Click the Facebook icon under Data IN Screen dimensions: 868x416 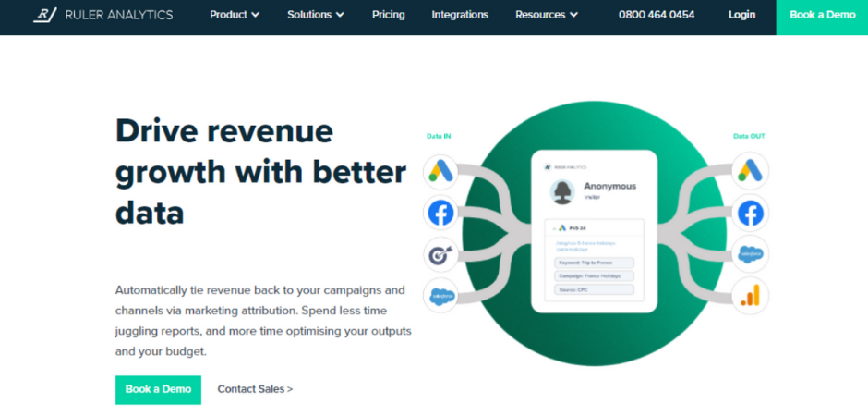click(x=441, y=214)
